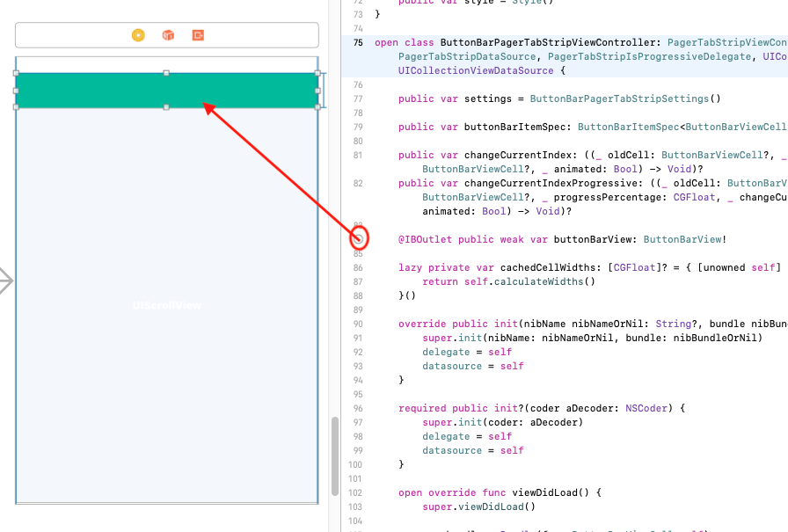The height and width of the screenshot is (532, 788).
Task: Select the First Responder cube icon
Action: pyautogui.click(x=168, y=35)
